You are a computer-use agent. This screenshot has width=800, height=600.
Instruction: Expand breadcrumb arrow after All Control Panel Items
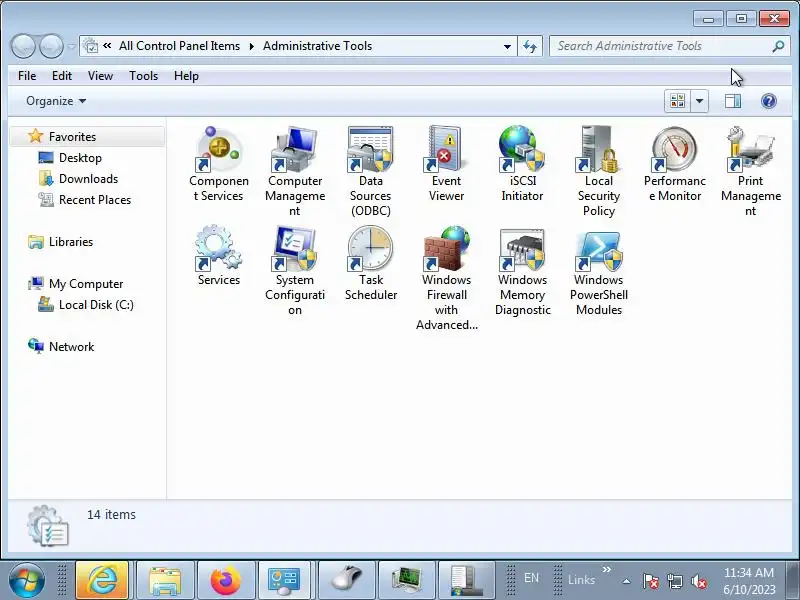click(x=252, y=46)
